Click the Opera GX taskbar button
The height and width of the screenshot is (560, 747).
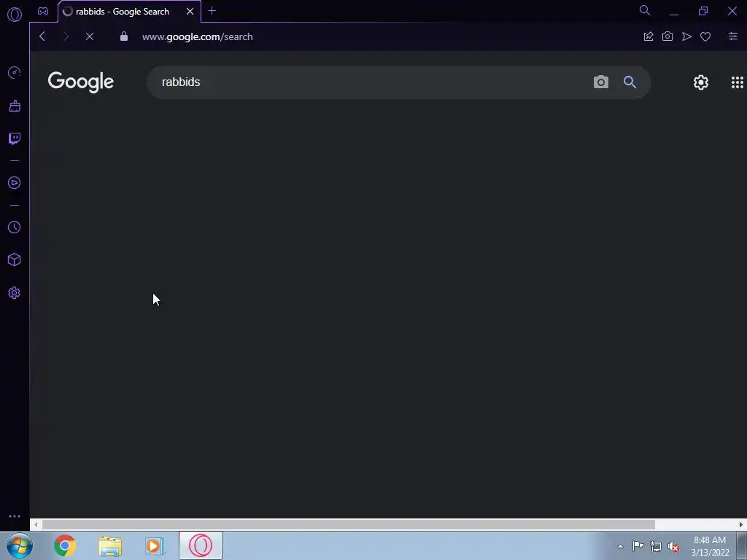click(201, 545)
